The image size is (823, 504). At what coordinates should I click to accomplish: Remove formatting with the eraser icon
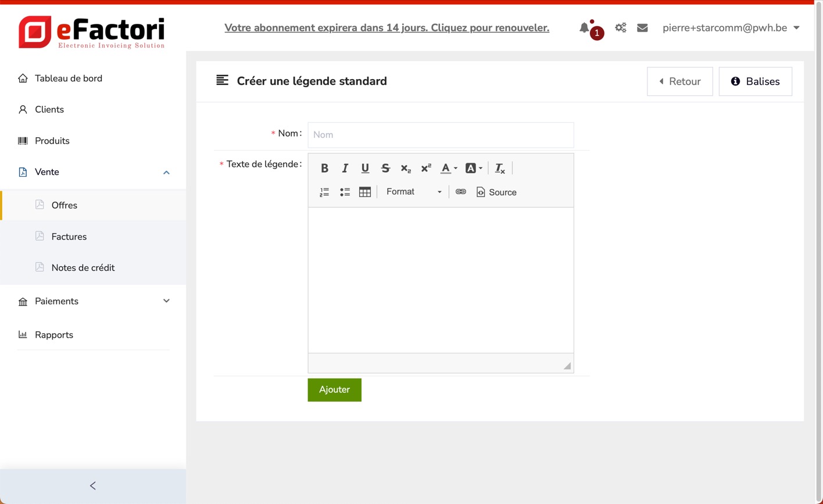[500, 169]
